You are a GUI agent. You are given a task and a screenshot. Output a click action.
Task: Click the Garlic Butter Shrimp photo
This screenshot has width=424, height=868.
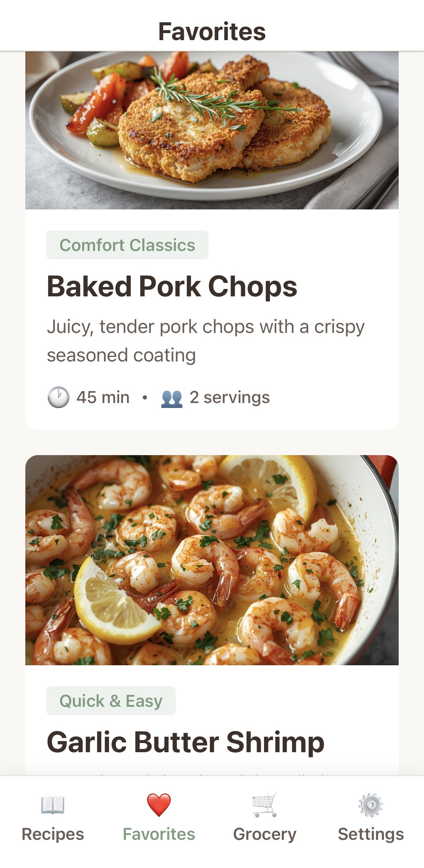(x=212, y=560)
